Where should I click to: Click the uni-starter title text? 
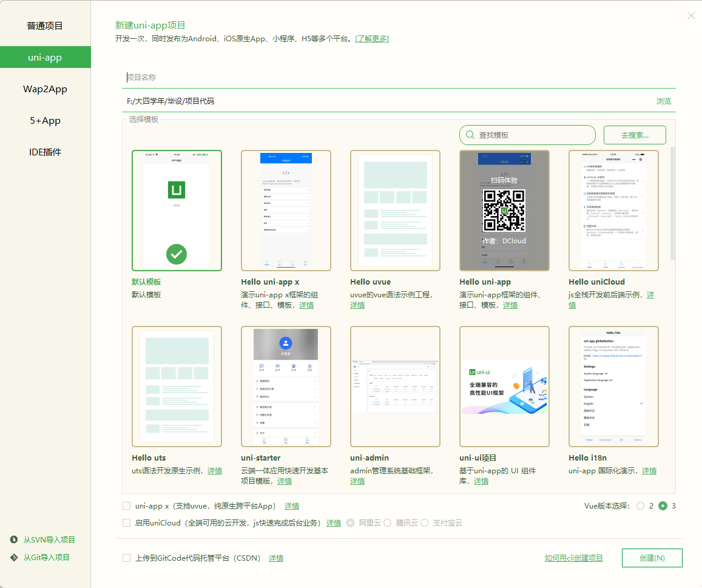click(260, 458)
